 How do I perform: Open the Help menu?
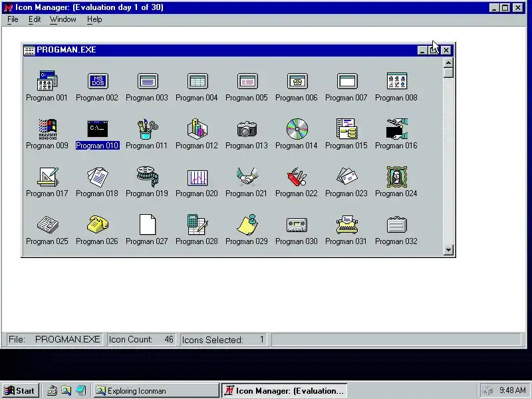click(94, 19)
